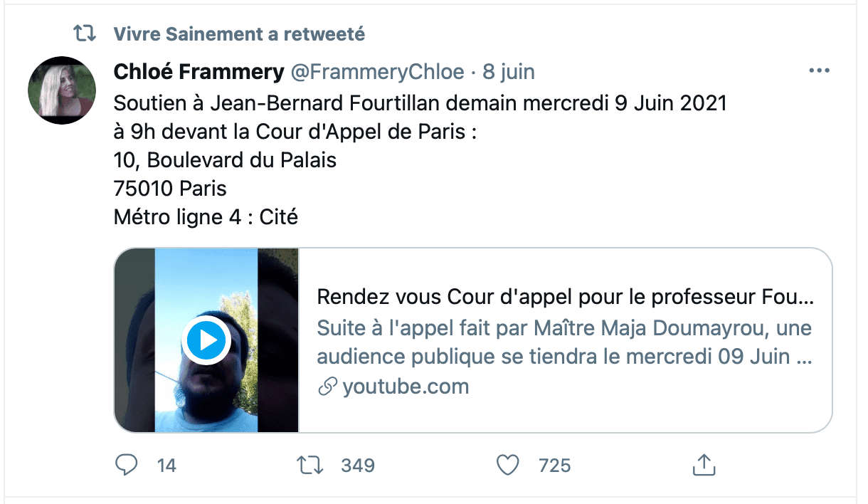Click the reply speech bubble icon
The image size is (868, 504).
(x=126, y=466)
